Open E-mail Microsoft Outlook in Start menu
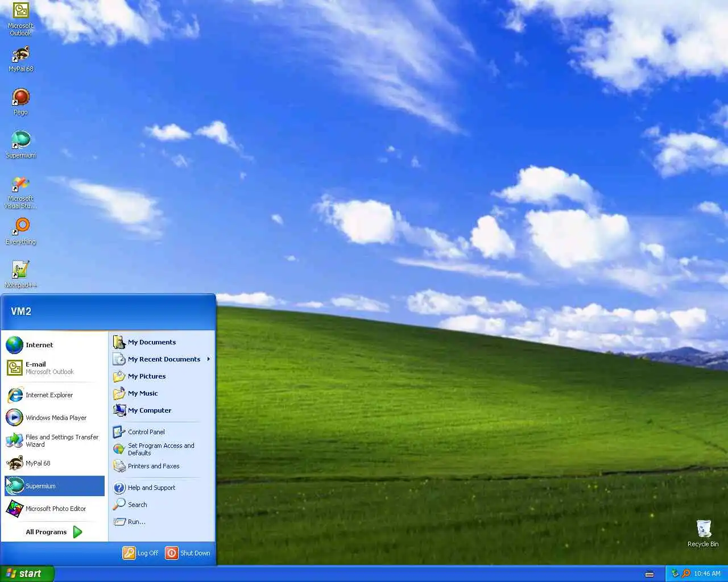 point(55,368)
